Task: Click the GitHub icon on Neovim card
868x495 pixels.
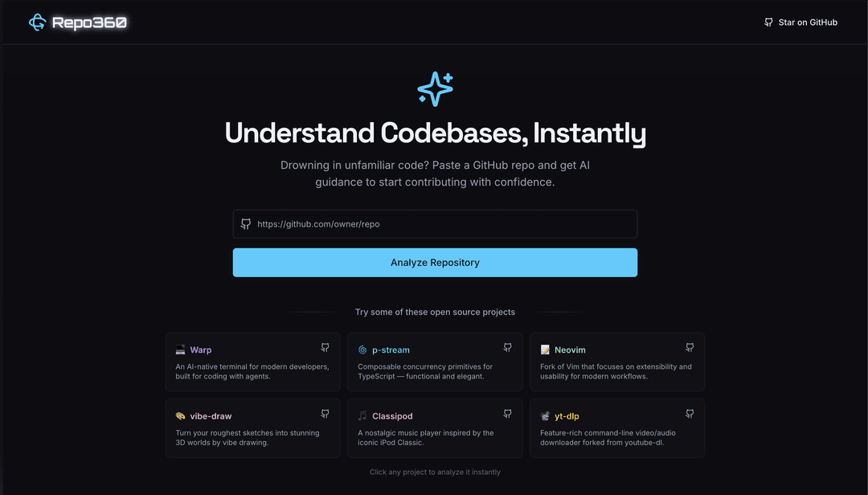Action: tap(690, 348)
